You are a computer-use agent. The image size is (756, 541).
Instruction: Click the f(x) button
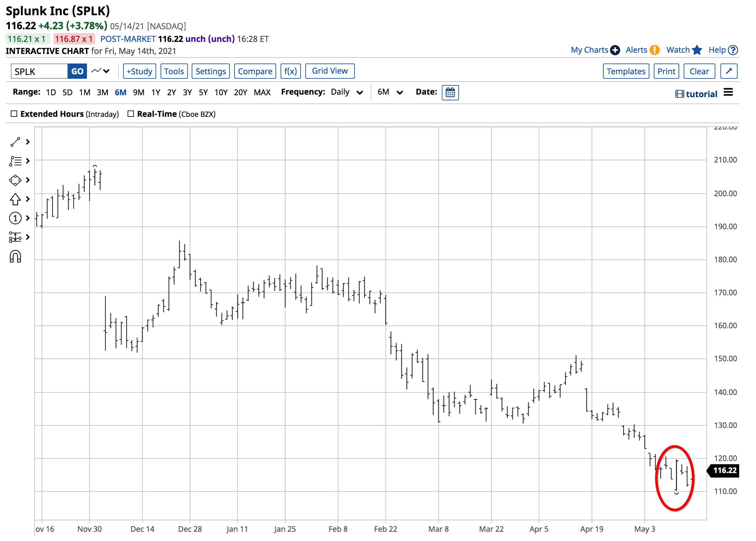(x=291, y=71)
